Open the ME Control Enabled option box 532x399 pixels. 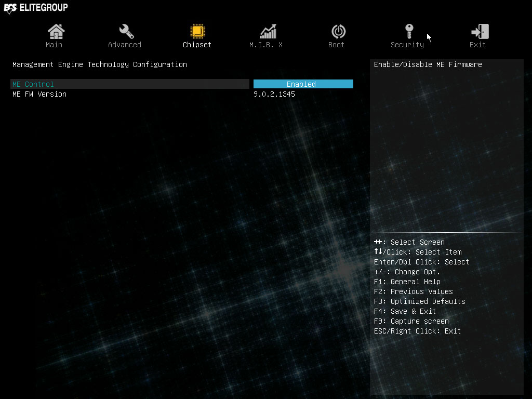point(303,84)
